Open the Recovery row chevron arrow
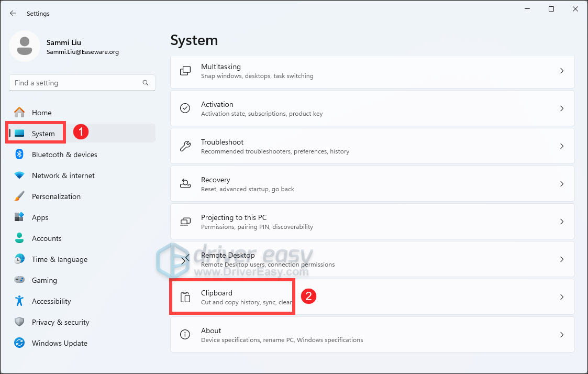The image size is (588, 374). point(561,184)
